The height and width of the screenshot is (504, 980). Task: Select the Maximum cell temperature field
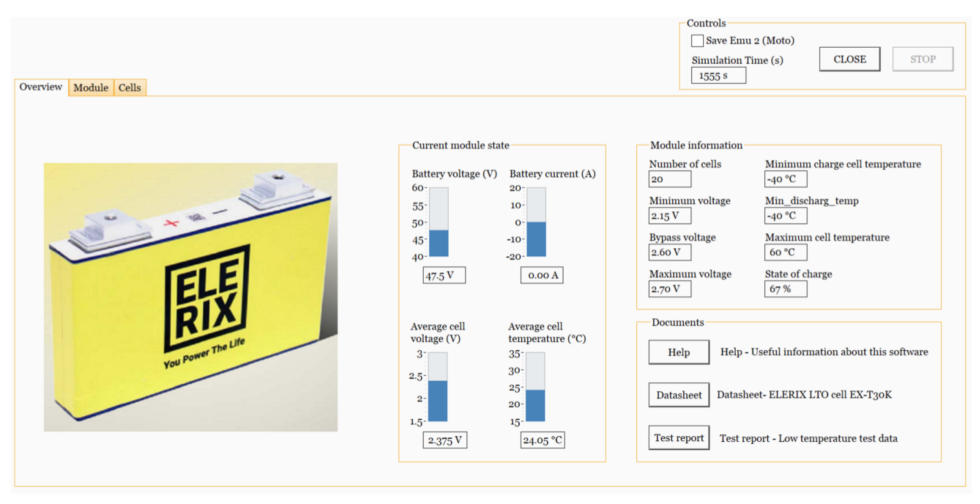(x=785, y=252)
